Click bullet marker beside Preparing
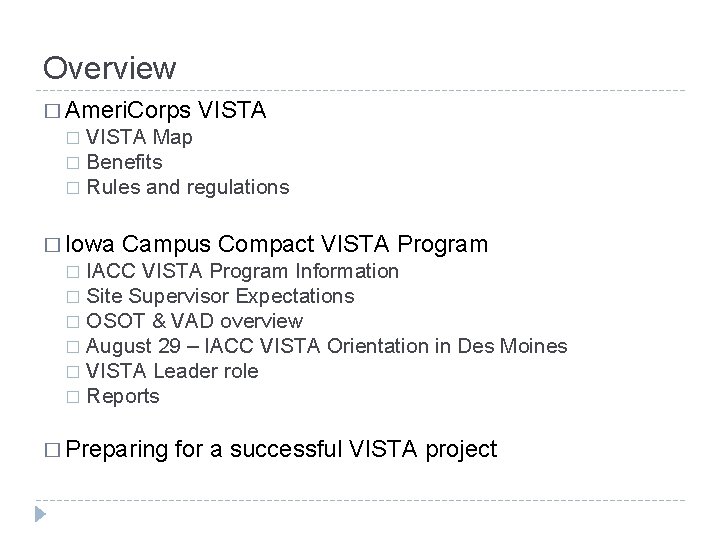Screen dimensions: 720x540 51,451
